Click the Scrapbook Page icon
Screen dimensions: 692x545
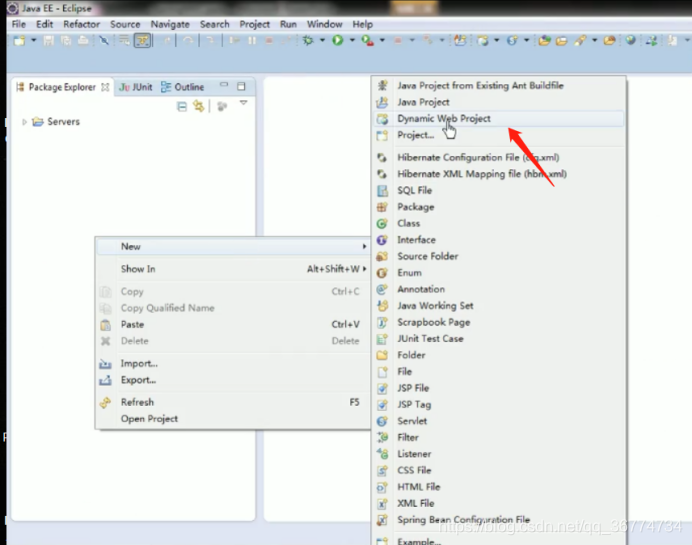382,323
